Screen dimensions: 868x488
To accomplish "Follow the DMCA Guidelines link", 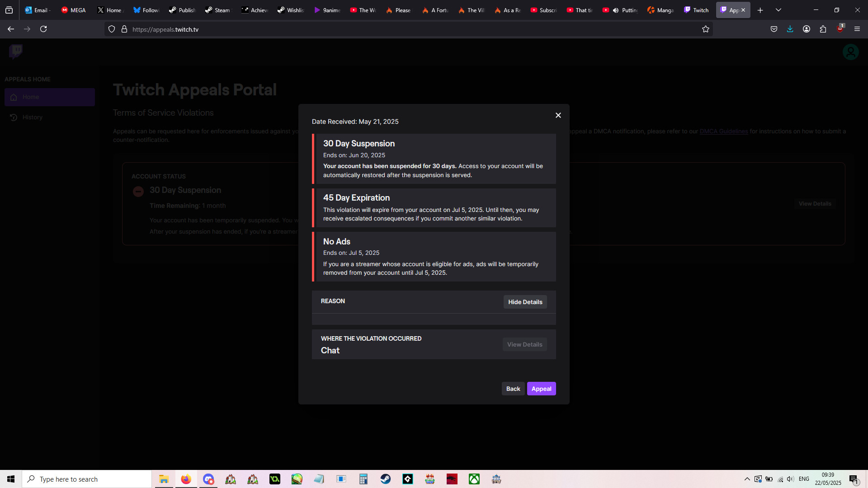I will click(x=724, y=131).
